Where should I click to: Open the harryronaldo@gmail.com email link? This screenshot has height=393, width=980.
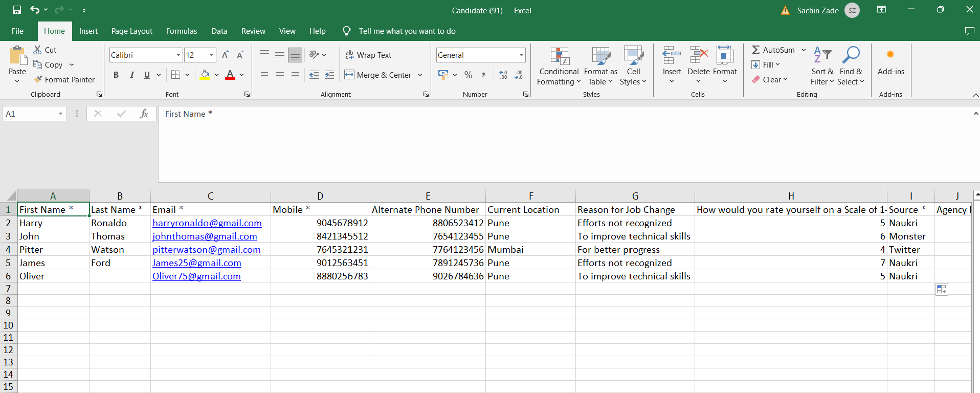point(207,223)
